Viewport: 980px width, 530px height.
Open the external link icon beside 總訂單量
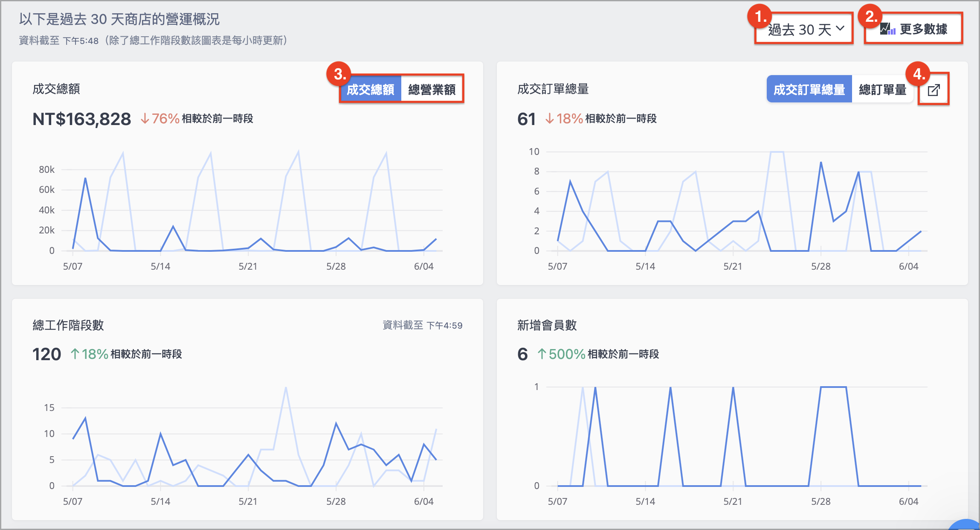point(934,90)
